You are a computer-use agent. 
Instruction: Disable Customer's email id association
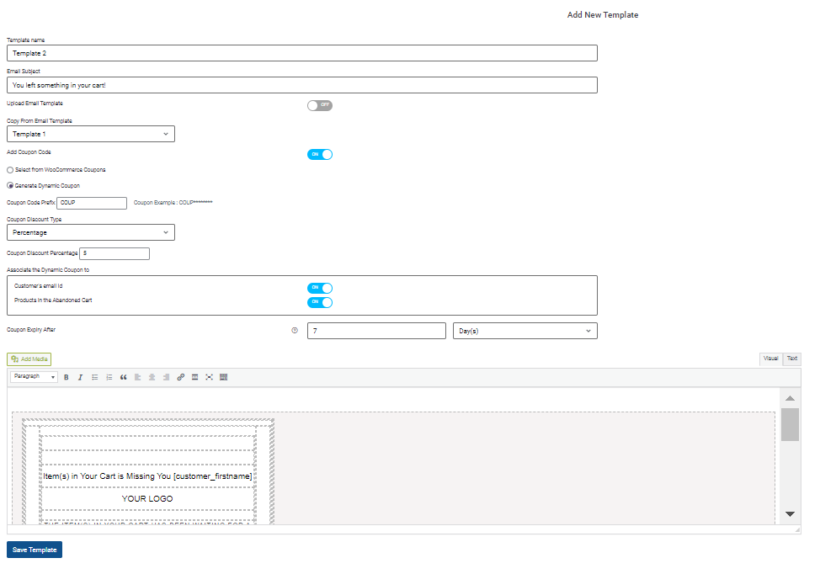[320, 288]
